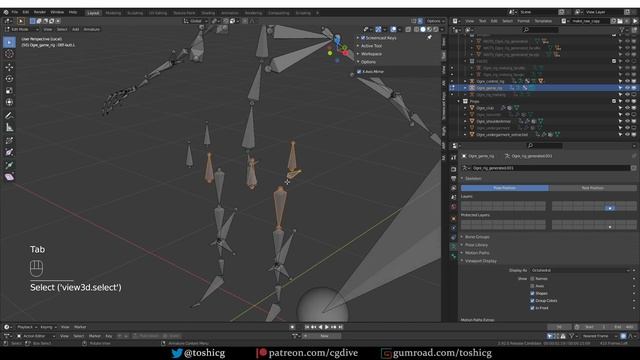This screenshot has width=640, height=360.
Task: Enable Axes display checkbox
Action: point(532,286)
